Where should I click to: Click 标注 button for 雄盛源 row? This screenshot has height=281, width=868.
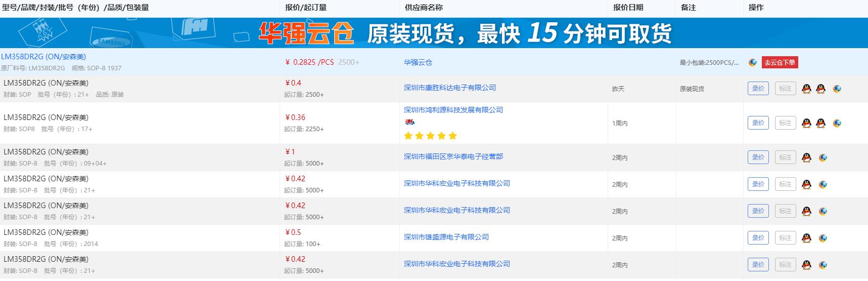(x=785, y=238)
